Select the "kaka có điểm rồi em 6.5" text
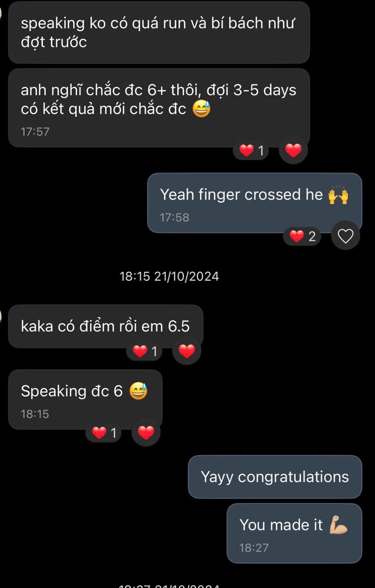375x588 pixels. click(x=105, y=326)
